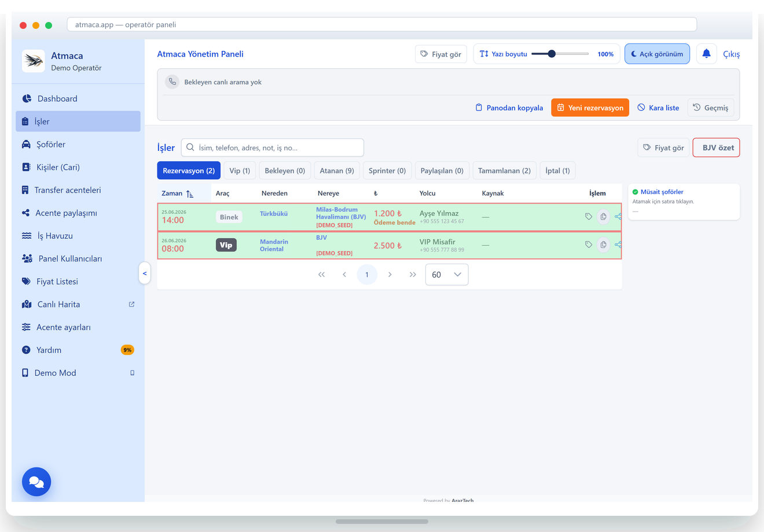Click the İşler search input field

pos(273,147)
